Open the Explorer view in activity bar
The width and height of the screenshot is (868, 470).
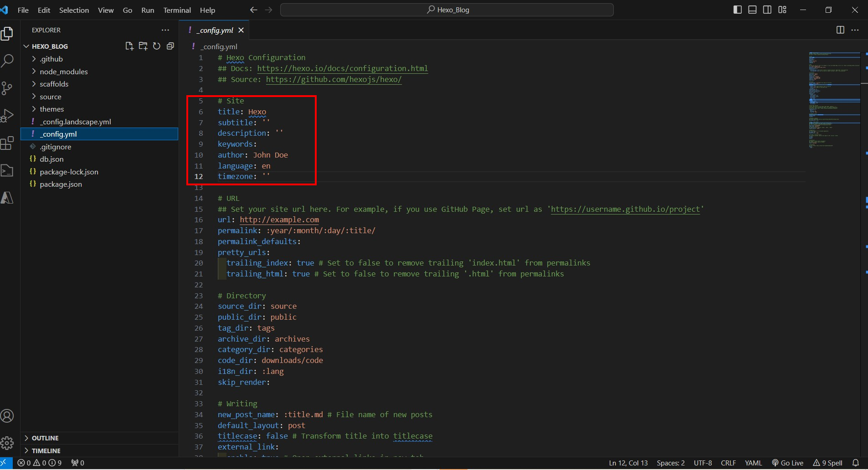click(7, 33)
